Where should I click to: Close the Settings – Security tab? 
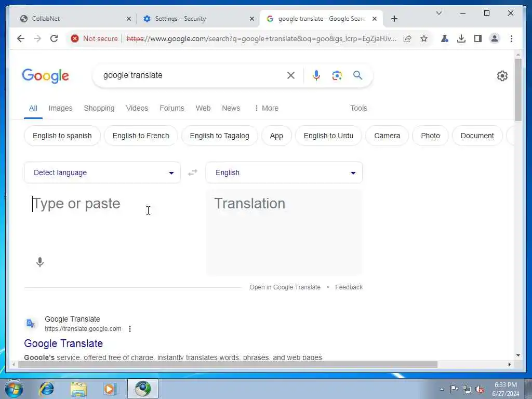coord(252,19)
